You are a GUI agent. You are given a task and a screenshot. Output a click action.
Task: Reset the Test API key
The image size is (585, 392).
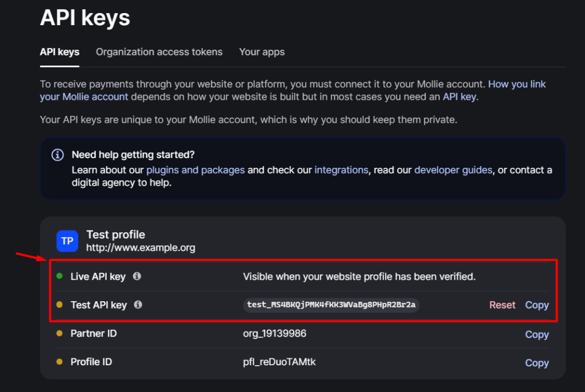pos(502,305)
